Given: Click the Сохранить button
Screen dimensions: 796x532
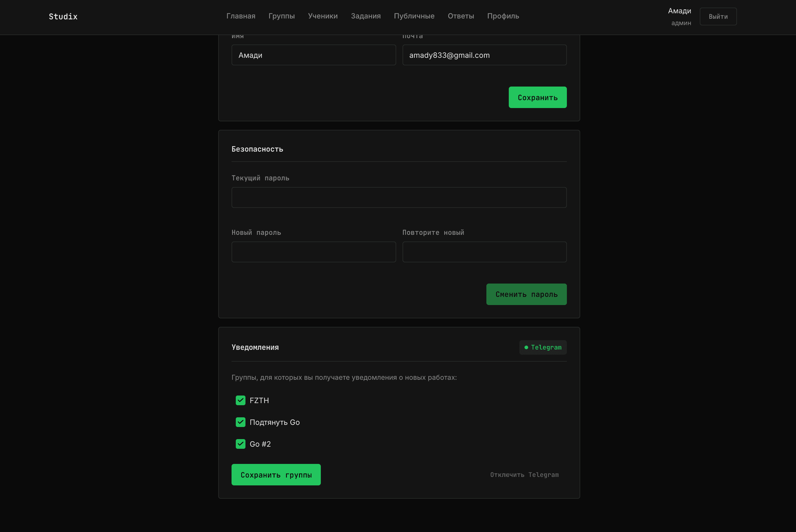Looking at the screenshot, I should click(x=538, y=97).
